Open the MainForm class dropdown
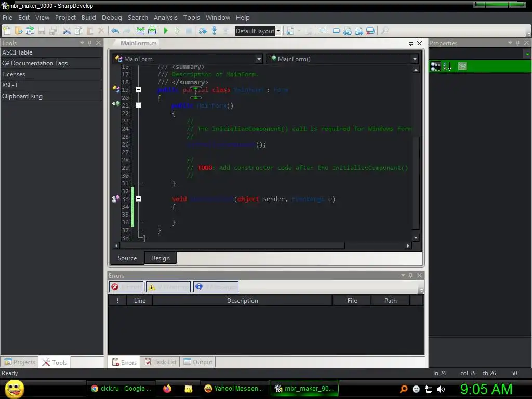This screenshot has width=532, height=399. click(x=259, y=59)
